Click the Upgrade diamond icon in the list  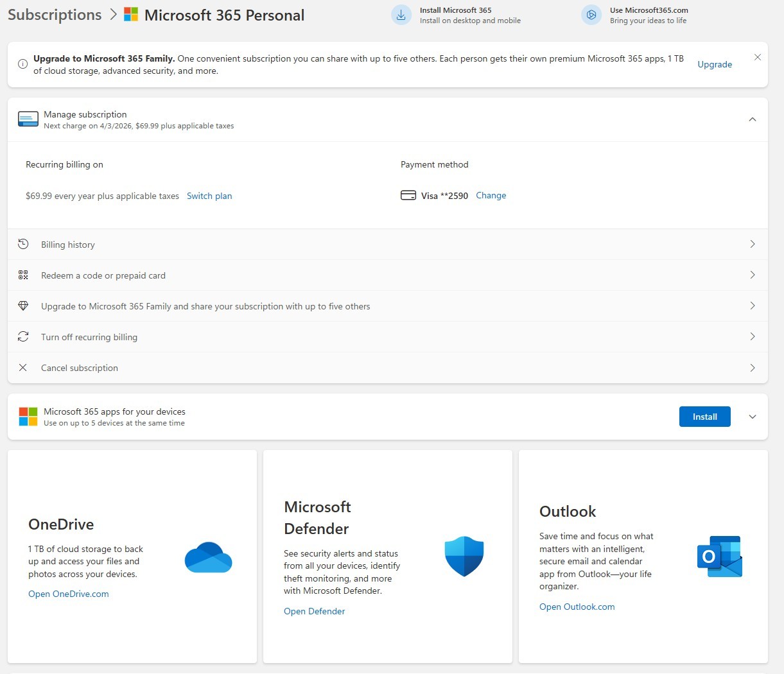tap(23, 306)
